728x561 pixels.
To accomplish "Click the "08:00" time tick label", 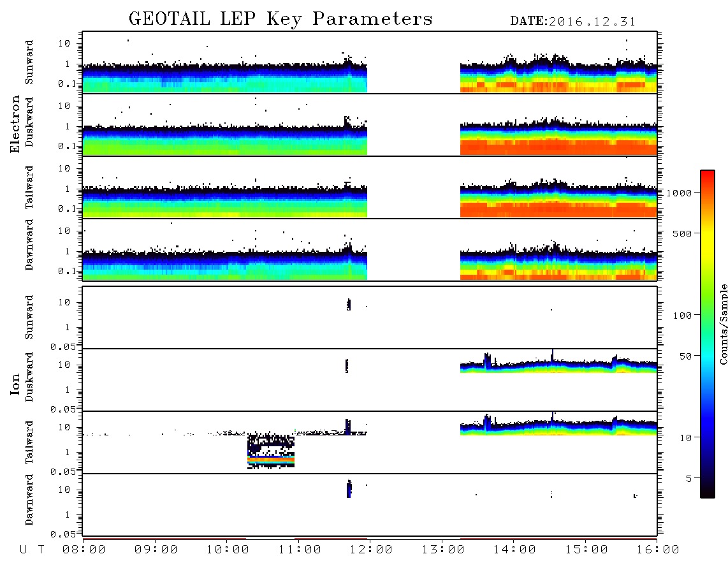I will coord(84,550).
